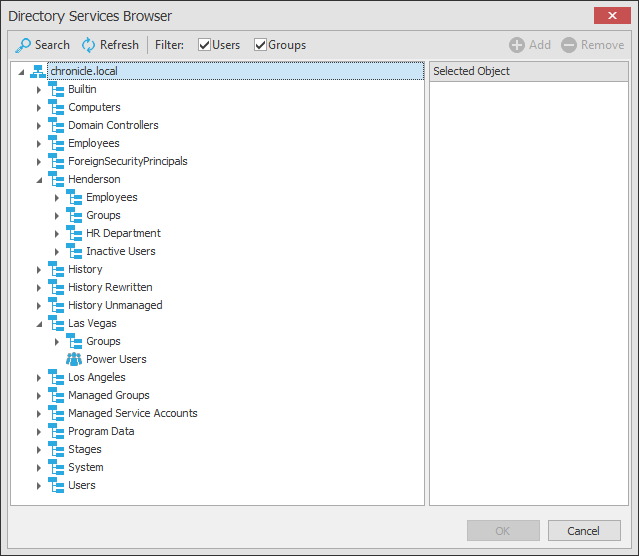Expand the HR Department node
639x556 pixels.
pos(57,234)
